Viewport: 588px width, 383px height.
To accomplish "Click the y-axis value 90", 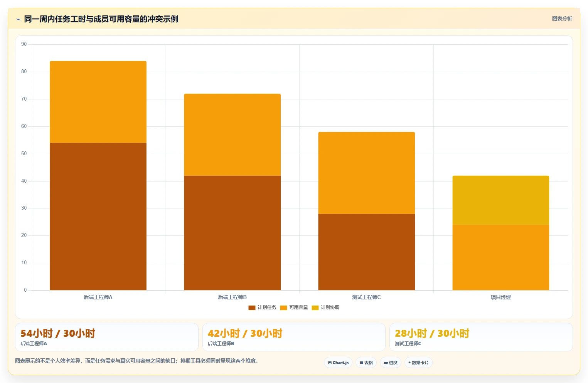I will [x=24, y=44].
